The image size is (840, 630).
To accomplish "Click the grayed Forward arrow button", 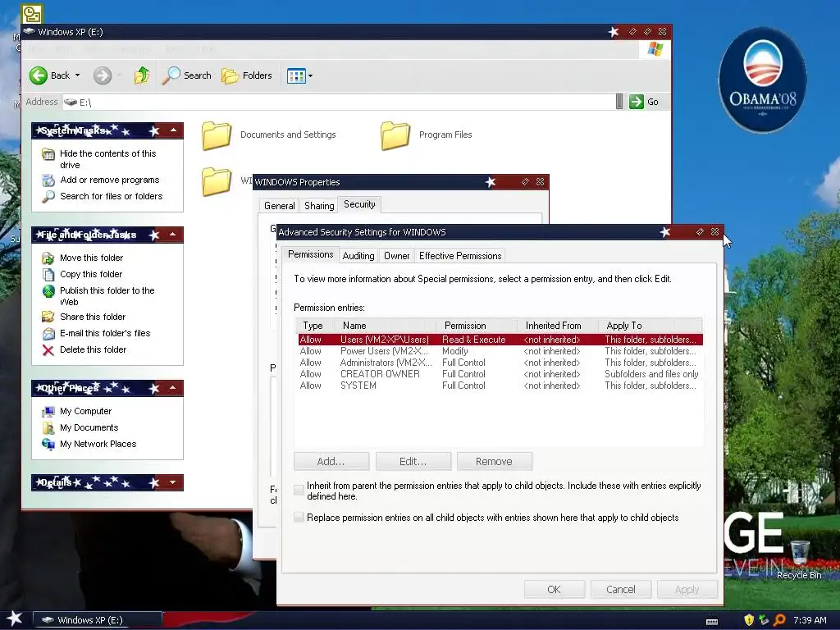I will coord(103,75).
